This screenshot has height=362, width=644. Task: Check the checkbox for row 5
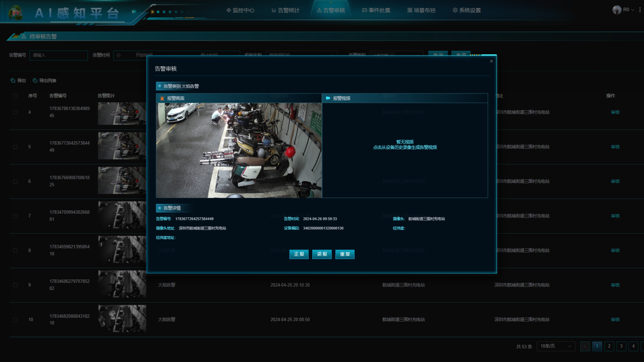tap(15, 147)
